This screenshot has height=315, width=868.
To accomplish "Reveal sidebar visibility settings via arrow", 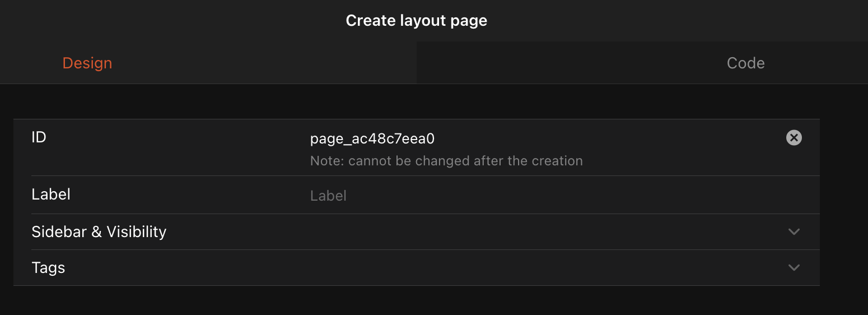I will tap(794, 231).
